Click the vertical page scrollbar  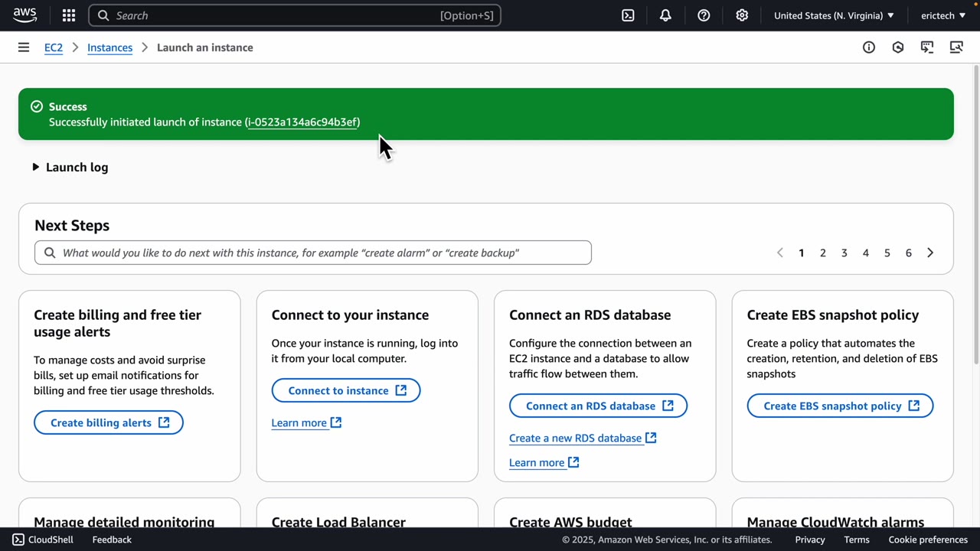[976, 214]
